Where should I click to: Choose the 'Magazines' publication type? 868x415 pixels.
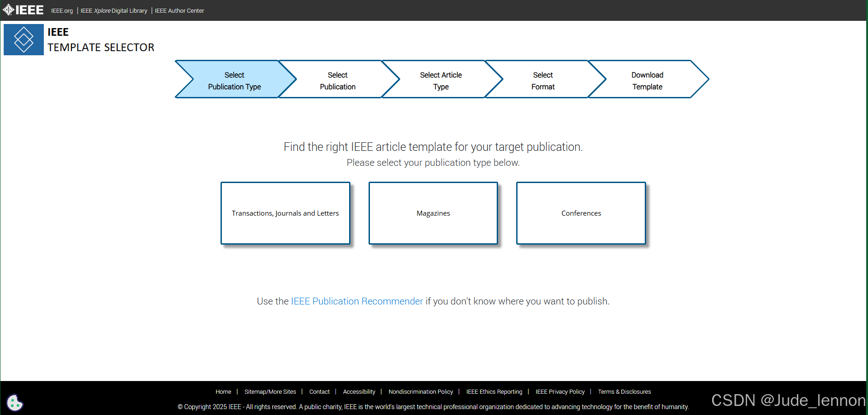(x=433, y=213)
